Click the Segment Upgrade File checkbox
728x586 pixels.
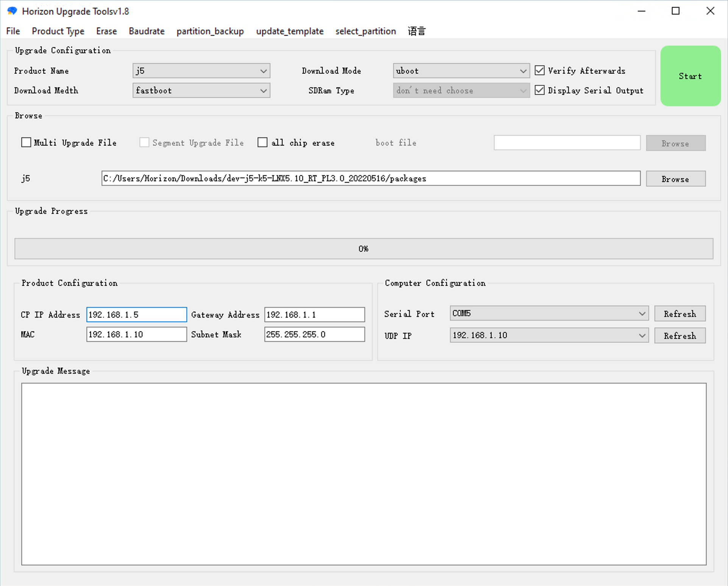(x=144, y=143)
